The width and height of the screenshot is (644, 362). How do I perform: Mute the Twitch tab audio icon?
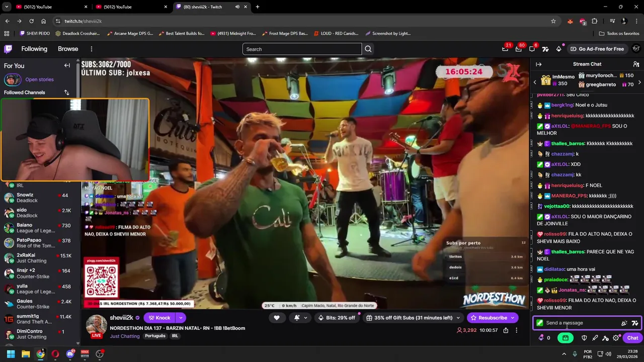coord(237,7)
